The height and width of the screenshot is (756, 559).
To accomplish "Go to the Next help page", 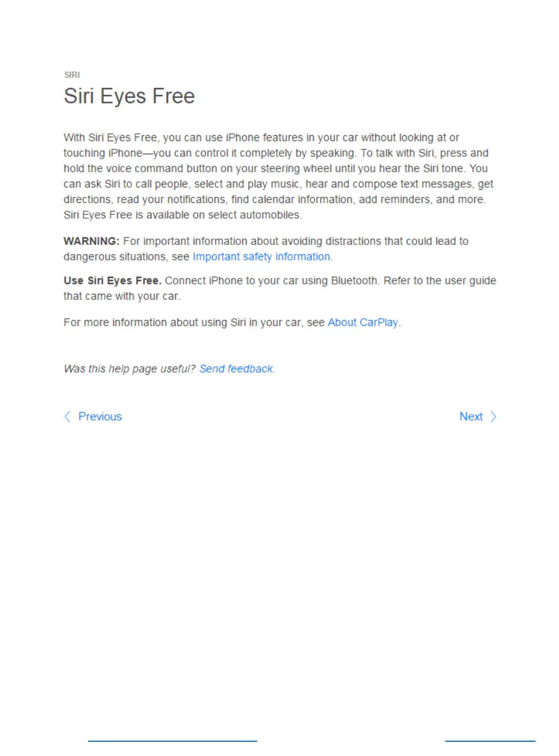I will [471, 417].
